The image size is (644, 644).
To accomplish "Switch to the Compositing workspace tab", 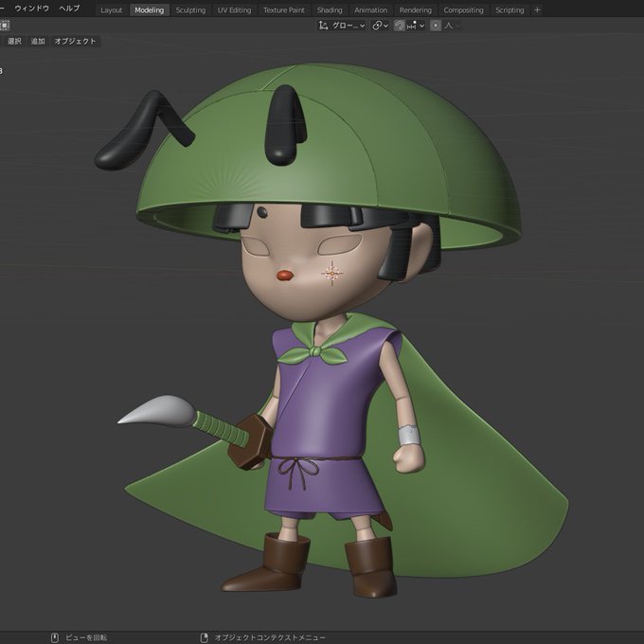I will [463, 9].
